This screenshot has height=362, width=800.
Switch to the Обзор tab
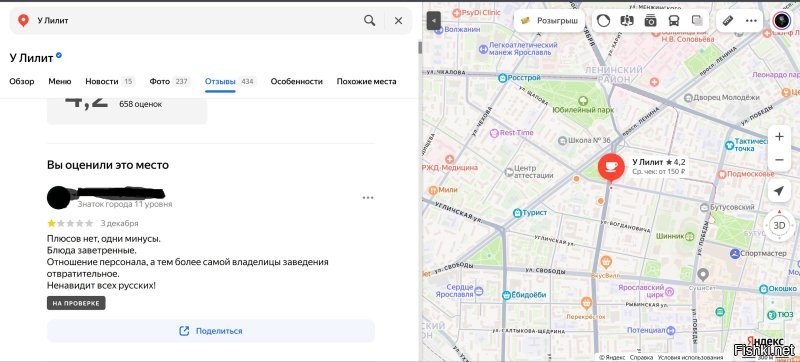(x=22, y=81)
